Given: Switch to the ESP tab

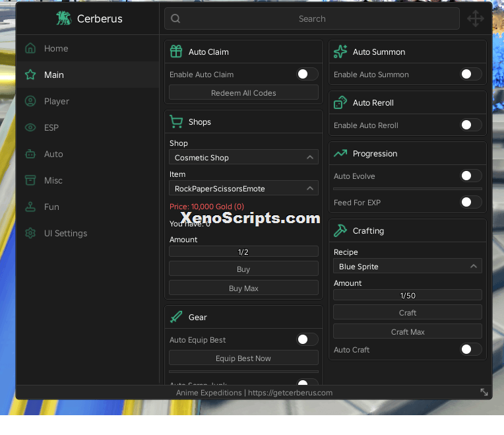Looking at the screenshot, I should click(88, 127).
